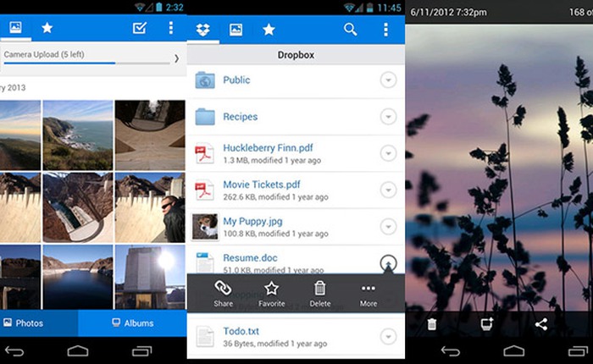Open the photos tab icon in left screen

(15, 28)
